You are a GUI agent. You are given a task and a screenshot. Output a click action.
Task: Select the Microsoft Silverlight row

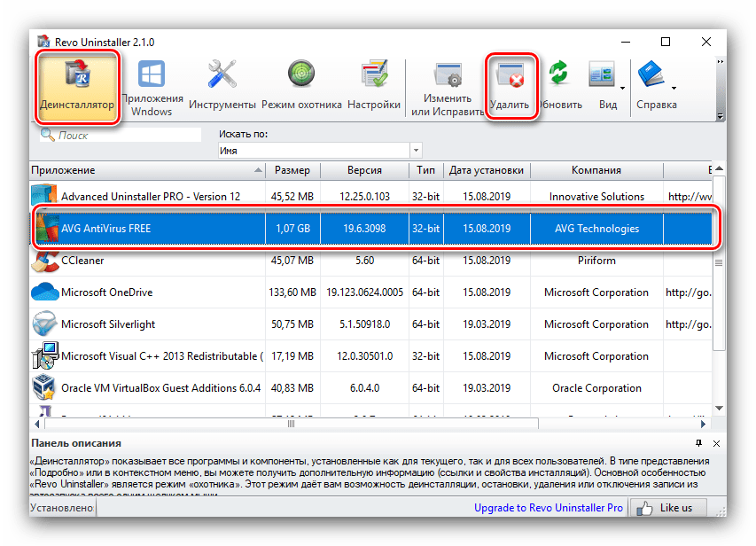point(370,324)
